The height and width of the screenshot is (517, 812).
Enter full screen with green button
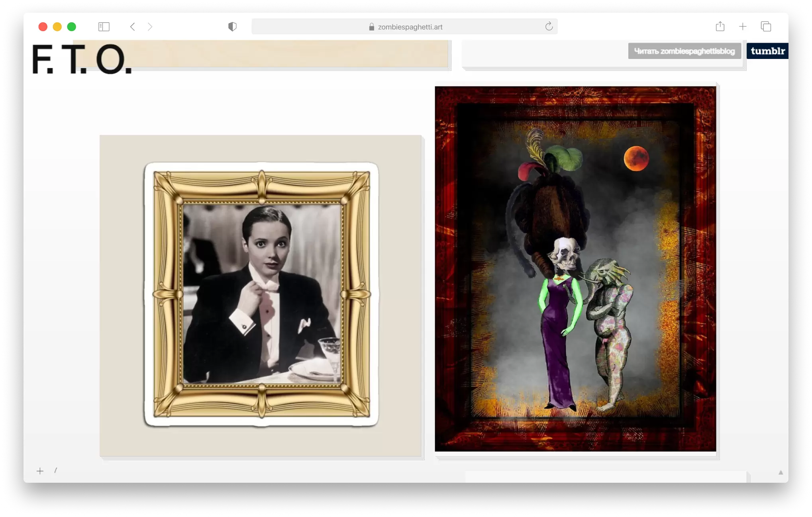[72, 27]
